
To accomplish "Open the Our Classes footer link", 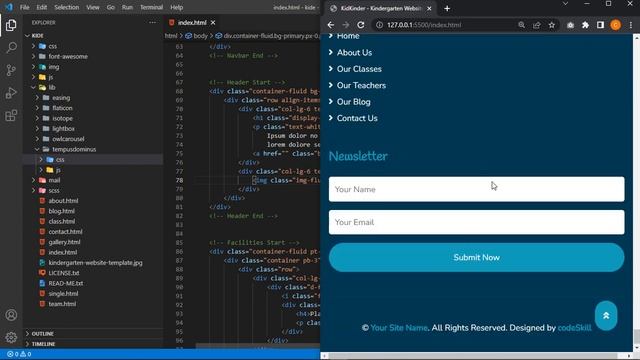I will pyautogui.click(x=359, y=69).
